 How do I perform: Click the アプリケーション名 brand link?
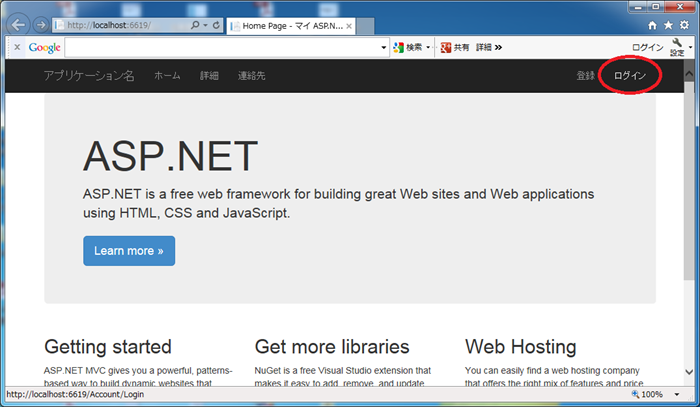[89, 75]
